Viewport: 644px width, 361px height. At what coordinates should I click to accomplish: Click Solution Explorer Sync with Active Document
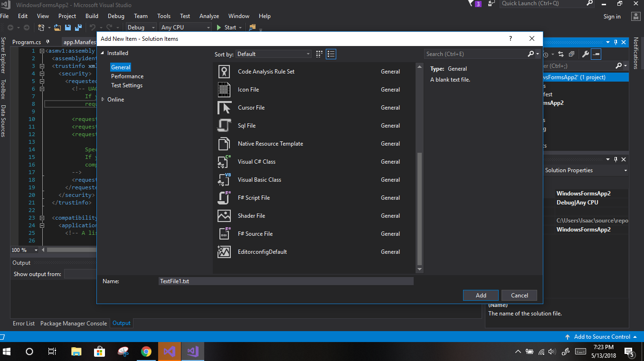(561, 54)
